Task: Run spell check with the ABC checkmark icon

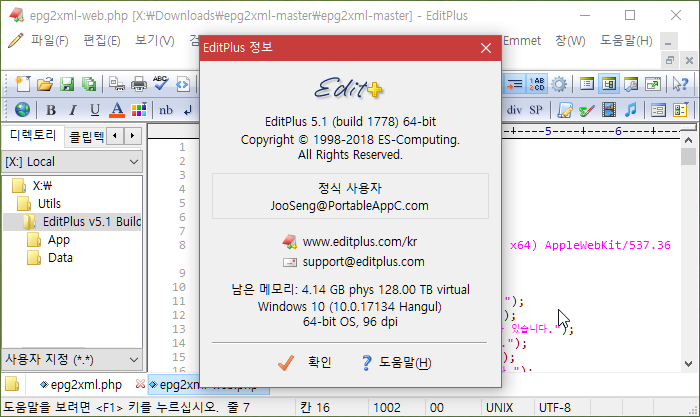Action: click(x=161, y=83)
